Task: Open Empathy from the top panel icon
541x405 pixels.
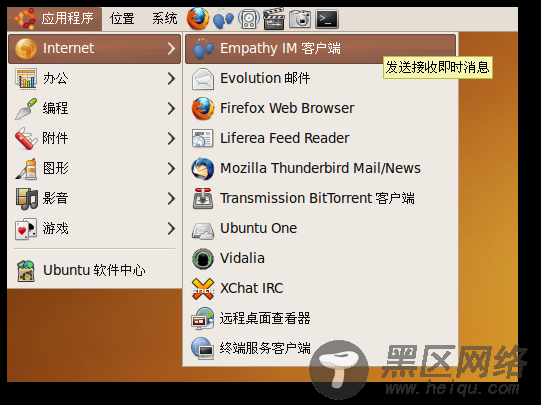Action: (x=223, y=19)
